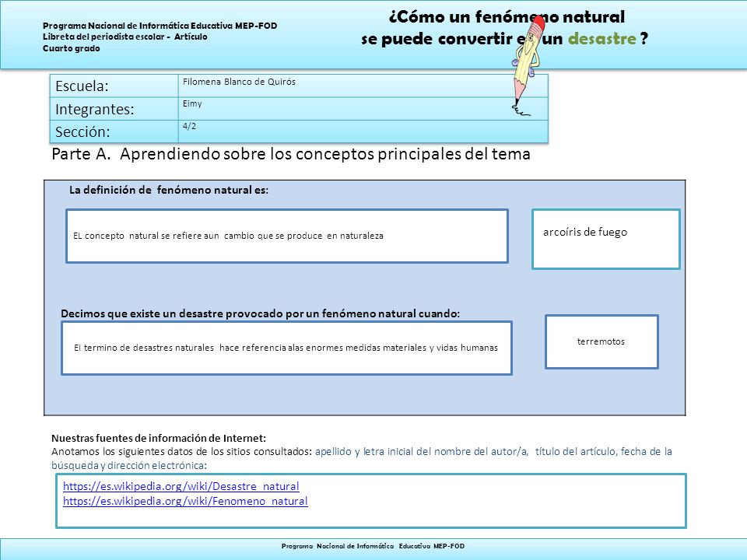The image size is (747, 560).
Task: Select the Integrantes field containing Eimy
Action: click(x=363, y=109)
